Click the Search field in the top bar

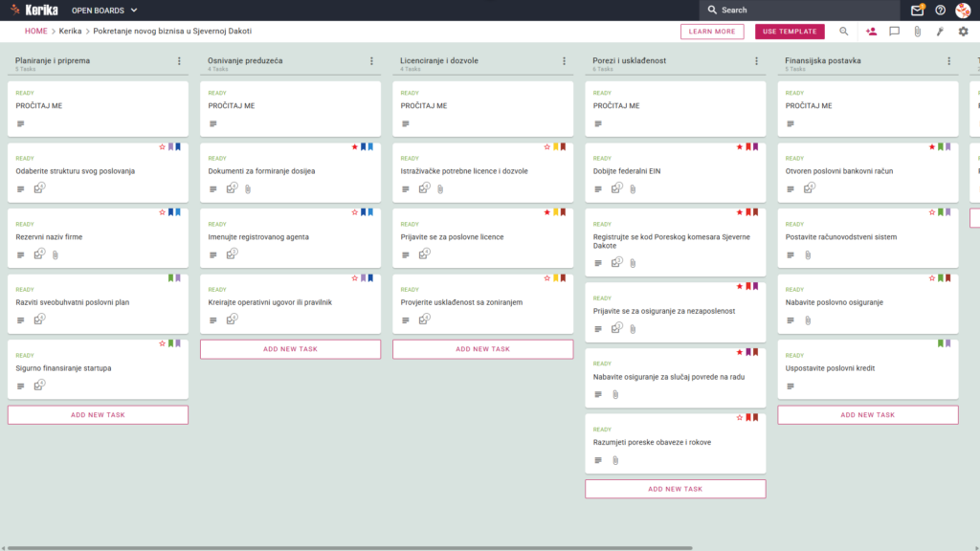799,10
